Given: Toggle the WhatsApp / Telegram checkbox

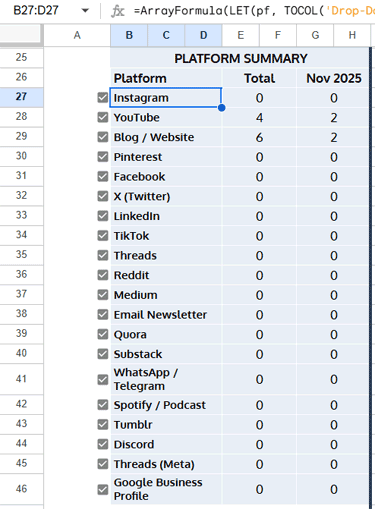Looking at the screenshot, I should point(103,379).
